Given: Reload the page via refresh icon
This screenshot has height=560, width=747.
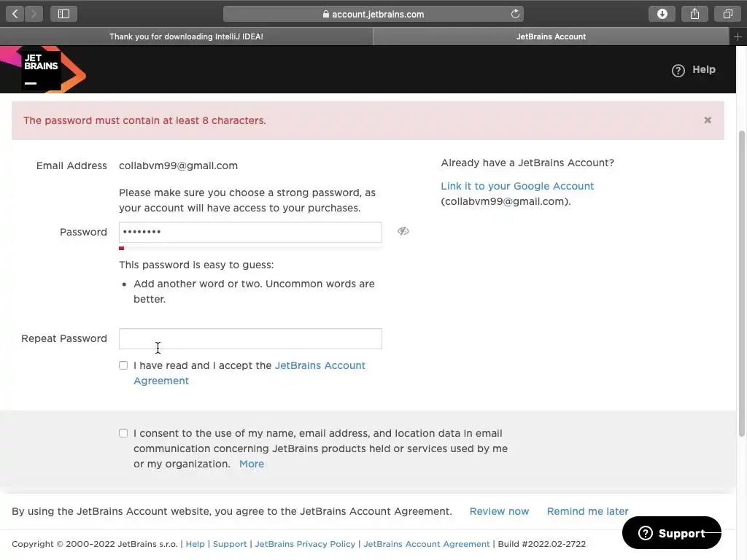Looking at the screenshot, I should 515,14.
